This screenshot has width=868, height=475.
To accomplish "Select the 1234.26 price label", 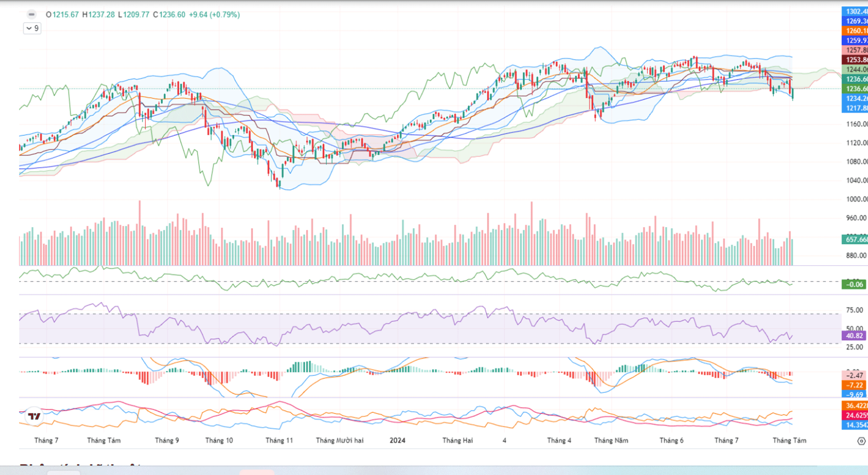I will [x=855, y=98].
